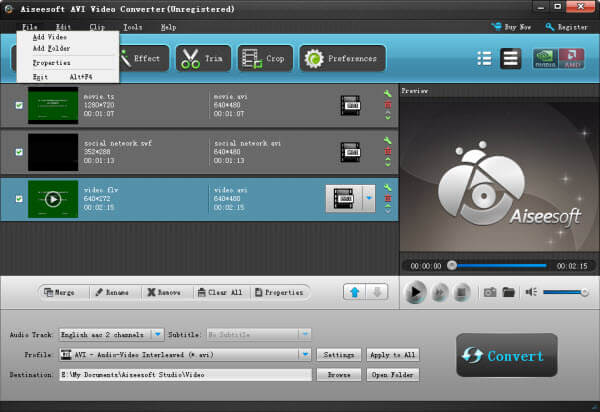Adjust the preview volume slider

pyautogui.click(x=566, y=292)
